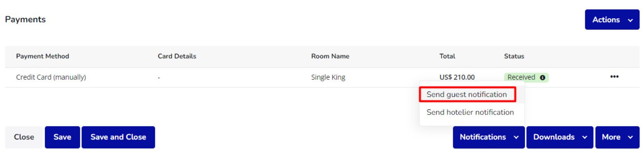Screen dimensions: 644x153
Task: Click Save and Close
Action: tap(118, 137)
